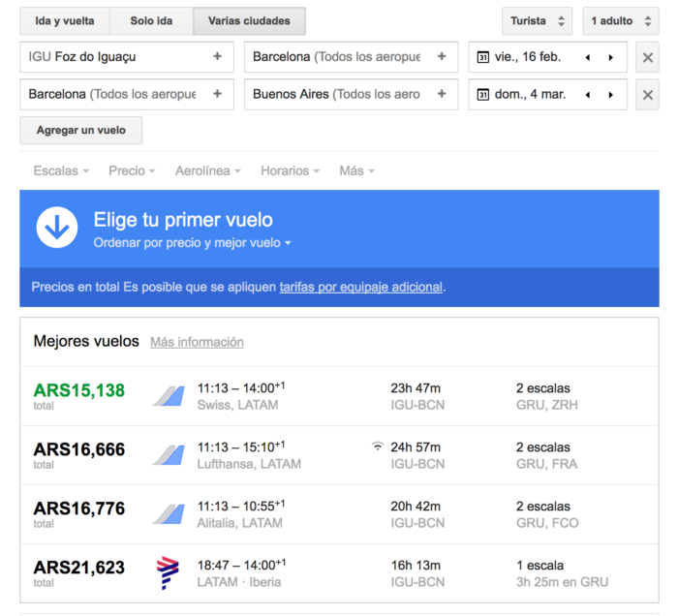Screen dimensions: 678x616
Task: Open the Precio filter menu
Action: click(x=132, y=170)
